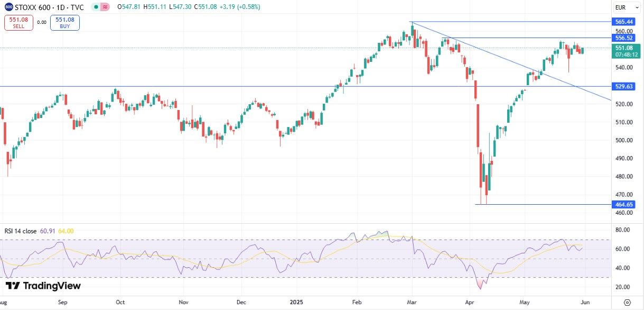Screen dimensions: 644x310
Task: Click the 0.00 spread value
Action: tap(42, 23)
